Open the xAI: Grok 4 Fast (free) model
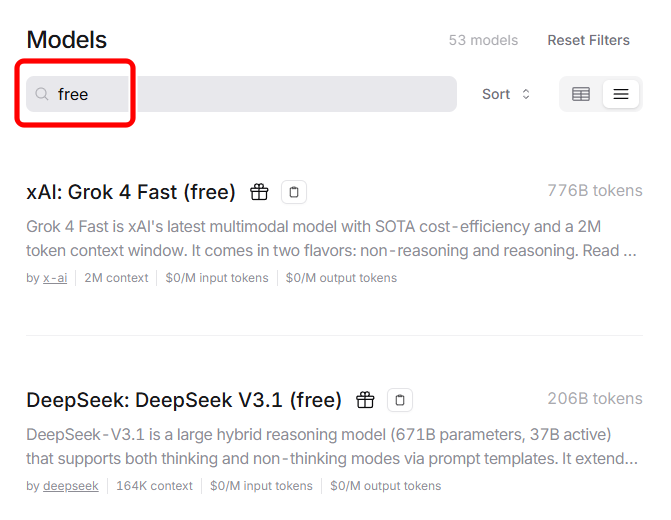This screenshot has width=671, height=520. pos(131,192)
